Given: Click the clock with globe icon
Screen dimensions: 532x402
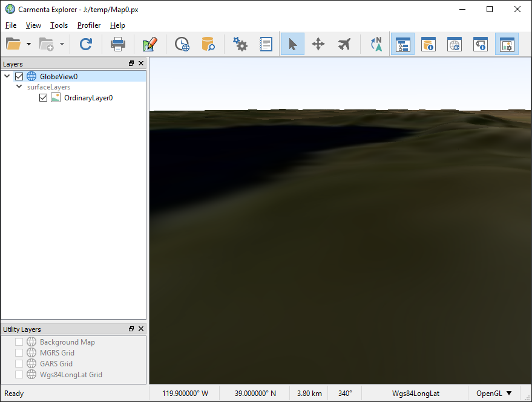Looking at the screenshot, I should pyautogui.click(x=182, y=44).
